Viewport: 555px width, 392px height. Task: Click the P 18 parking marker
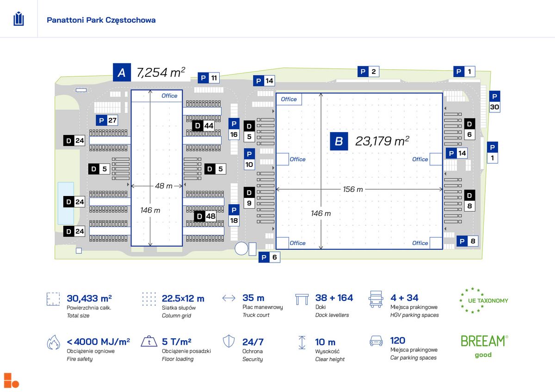pyautogui.click(x=234, y=215)
